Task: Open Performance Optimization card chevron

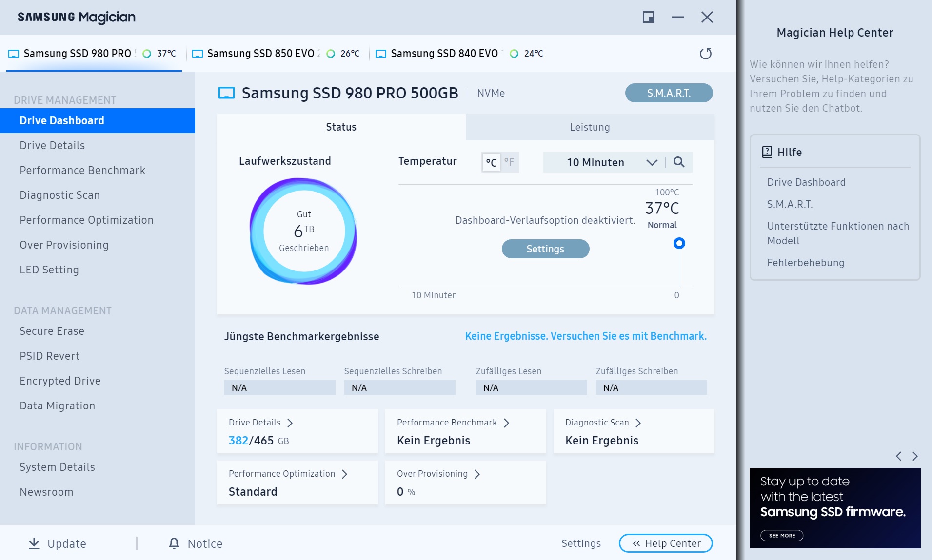Action: pyautogui.click(x=345, y=474)
